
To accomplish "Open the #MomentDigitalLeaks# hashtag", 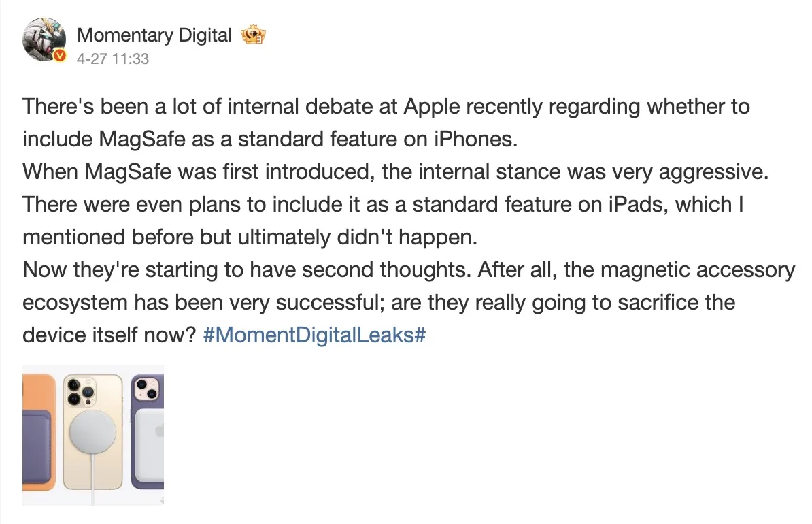I will (314, 335).
